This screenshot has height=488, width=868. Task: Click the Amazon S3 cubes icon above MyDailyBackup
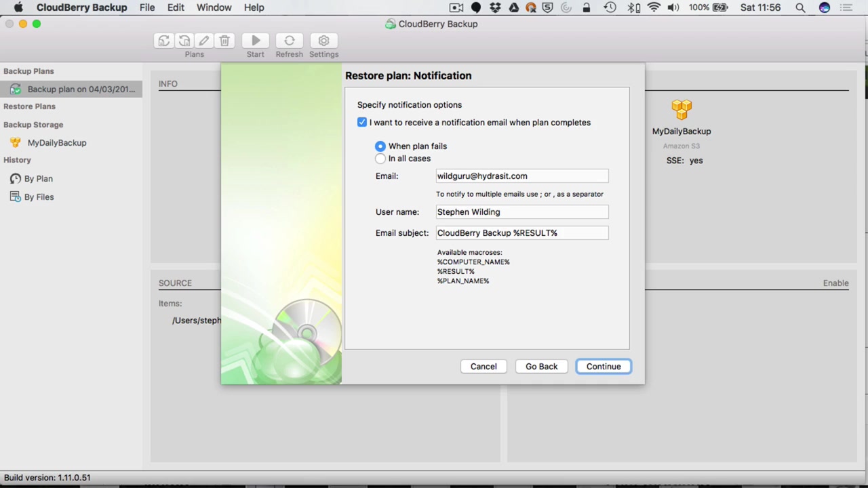click(682, 110)
